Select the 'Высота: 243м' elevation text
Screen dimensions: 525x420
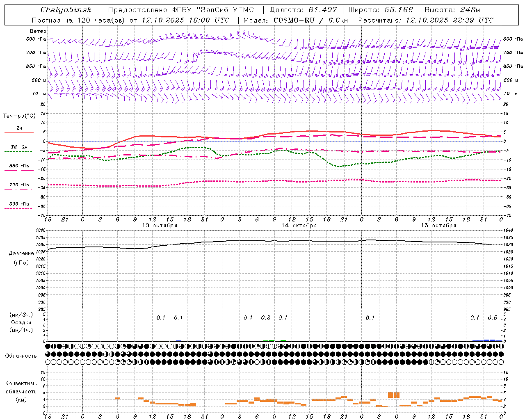[452, 10]
